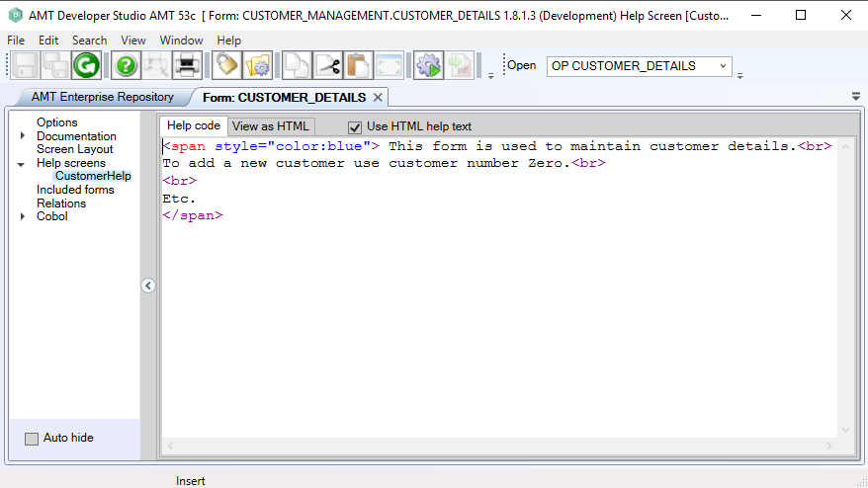Click the 'Etc.' code line
This screenshot has width=868, height=488.
click(179, 199)
